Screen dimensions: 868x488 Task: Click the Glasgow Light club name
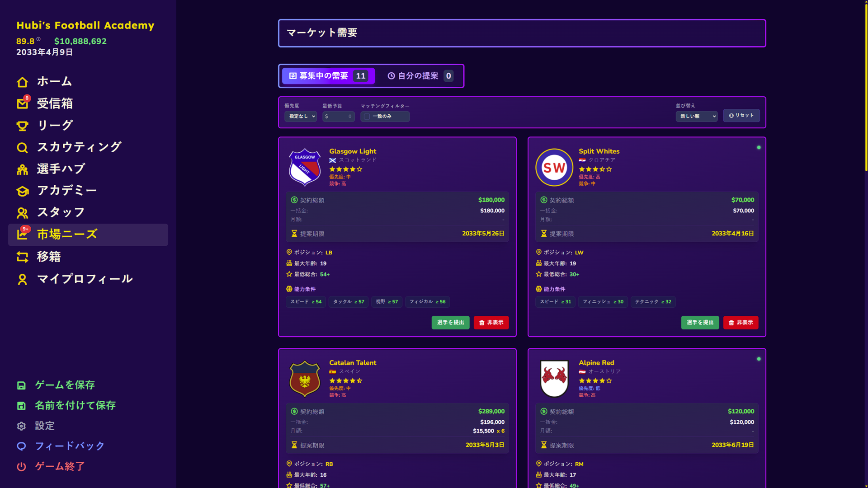[x=353, y=151]
